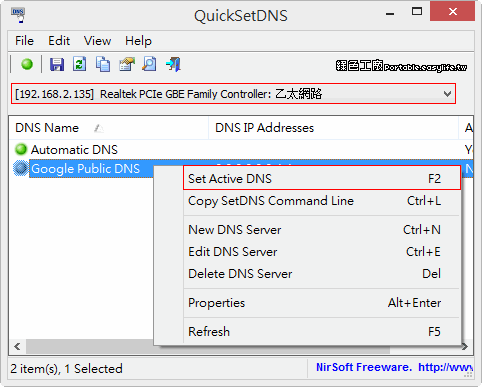
Task: Click the Properties toolbar icon
Action: 127,64
